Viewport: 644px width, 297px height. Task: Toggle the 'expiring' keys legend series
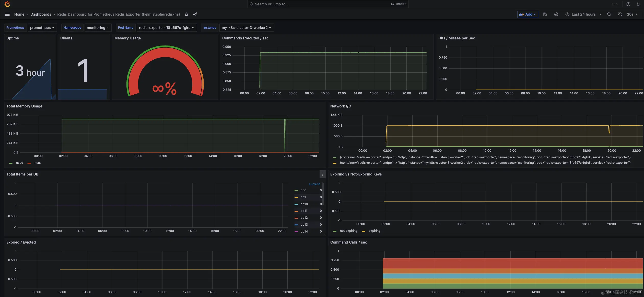[x=374, y=231]
